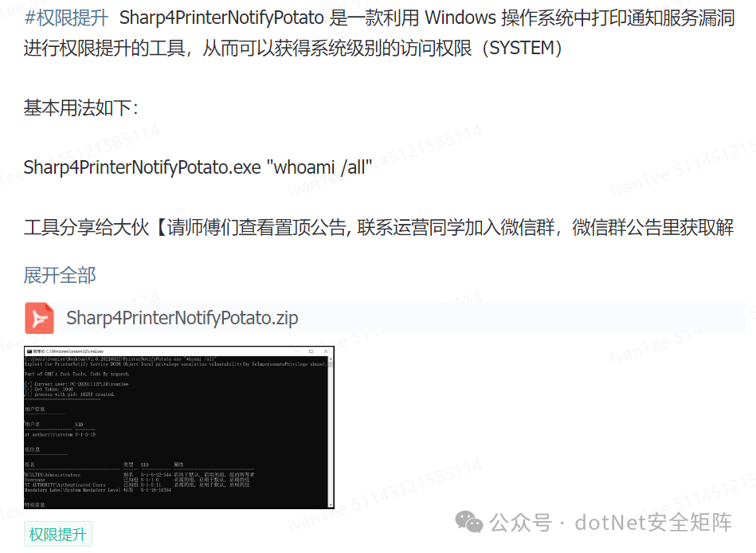
Task: Expand the post with 展开全部
Action: tap(60, 275)
